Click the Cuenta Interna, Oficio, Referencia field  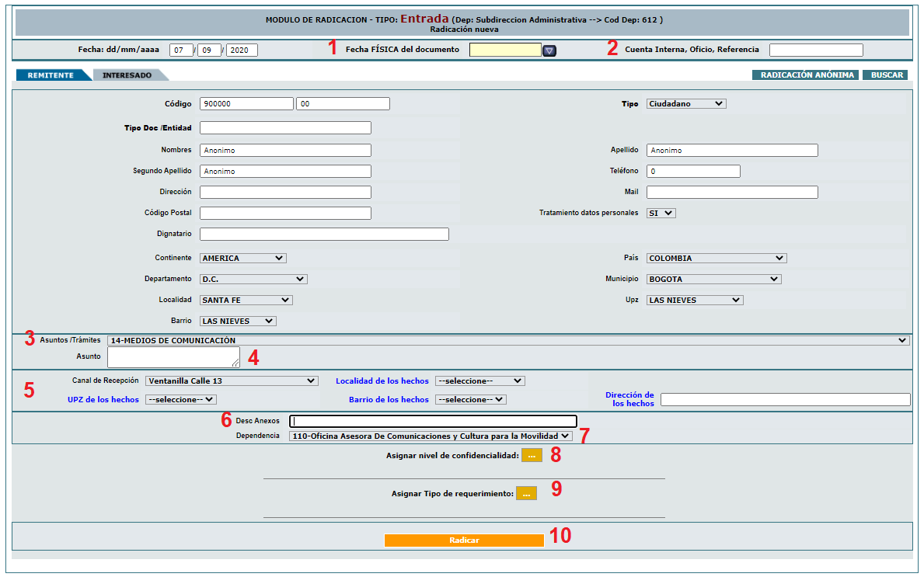coord(816,50)
